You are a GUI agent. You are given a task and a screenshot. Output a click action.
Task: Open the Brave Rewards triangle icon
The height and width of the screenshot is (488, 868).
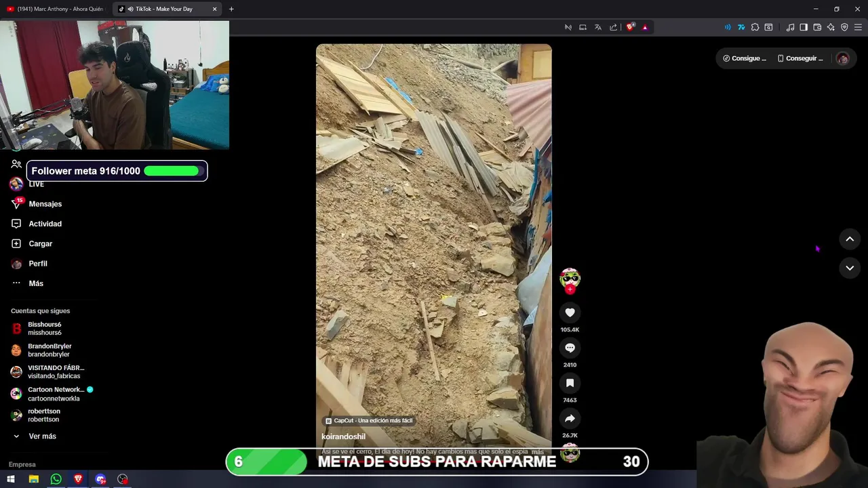pos(645,27)
